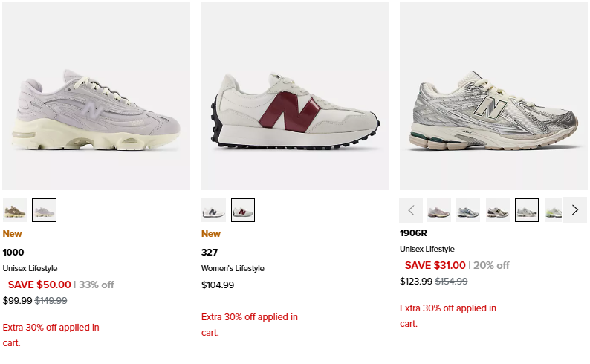Image resolution: width=590 pixels, height=364 pixels.
Task: Open the silver 1906R sneaker image
Action: [493, 97]
